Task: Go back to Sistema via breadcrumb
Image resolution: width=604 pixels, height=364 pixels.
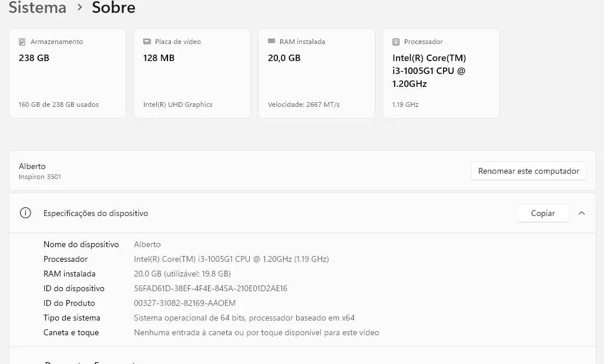Action: 38,8
